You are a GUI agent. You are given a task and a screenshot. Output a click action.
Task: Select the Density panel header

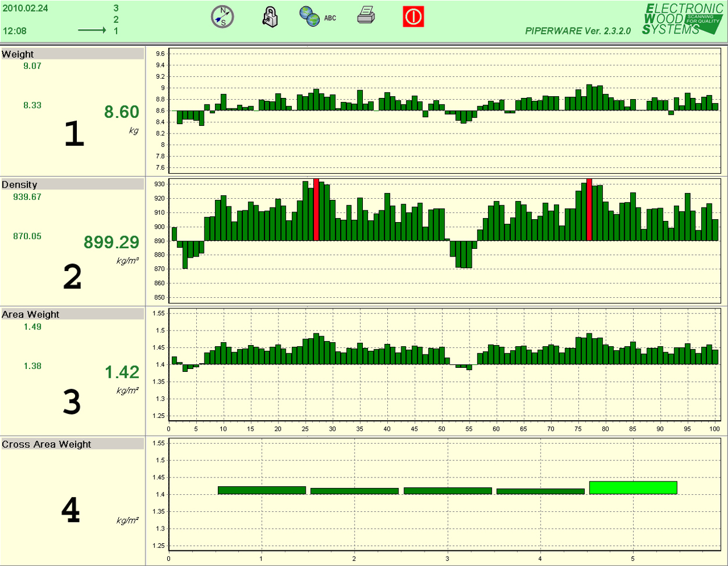coord(72,184)
